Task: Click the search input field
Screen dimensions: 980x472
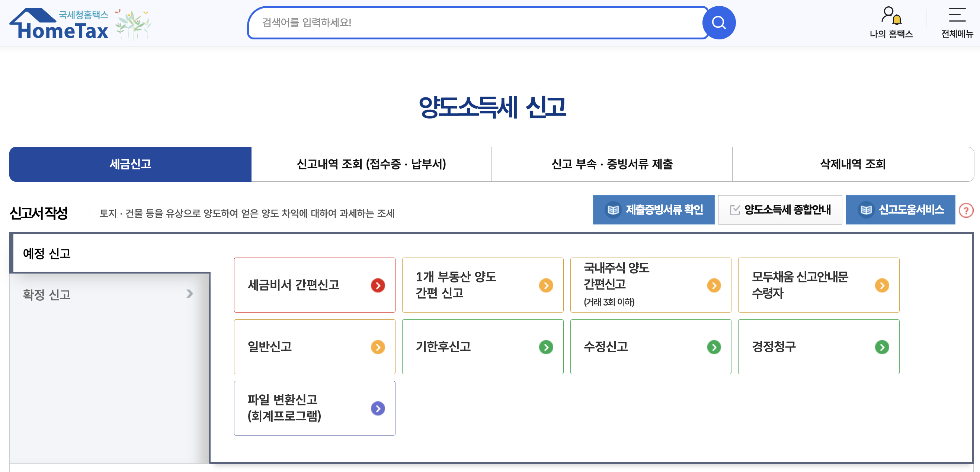Action: pyautogui.click(x=475, y=23)
